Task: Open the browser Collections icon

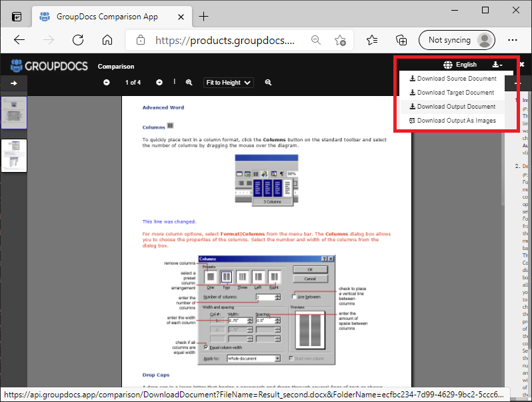Action: click(x=401, y=40)
